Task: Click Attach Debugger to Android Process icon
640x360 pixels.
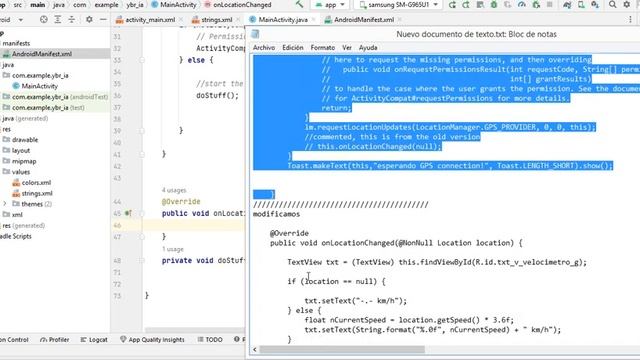Action: [536, 5]
